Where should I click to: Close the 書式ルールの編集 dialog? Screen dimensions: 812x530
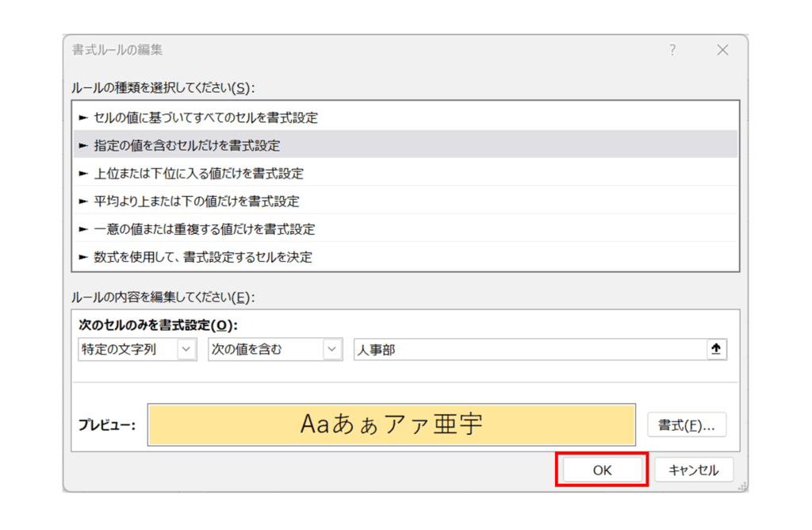pyautogui.click(x=722, y=50)
